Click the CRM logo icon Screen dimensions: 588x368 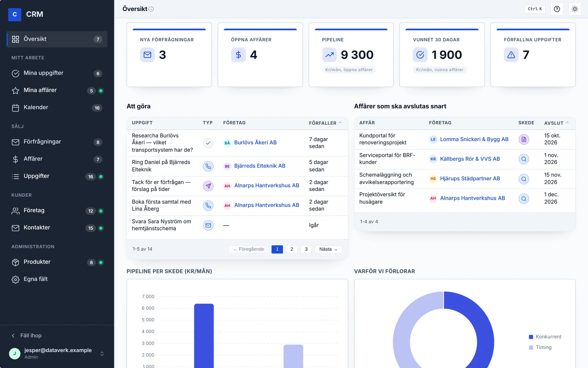15,14
